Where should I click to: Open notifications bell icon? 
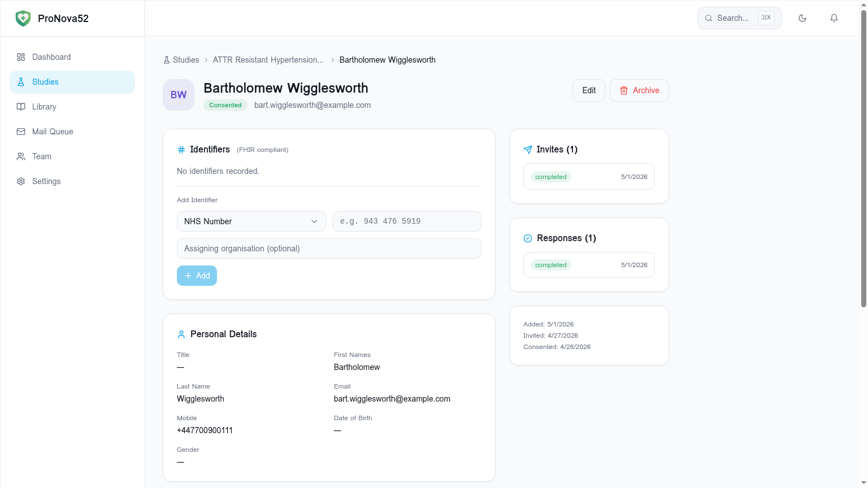pos(834,18)
